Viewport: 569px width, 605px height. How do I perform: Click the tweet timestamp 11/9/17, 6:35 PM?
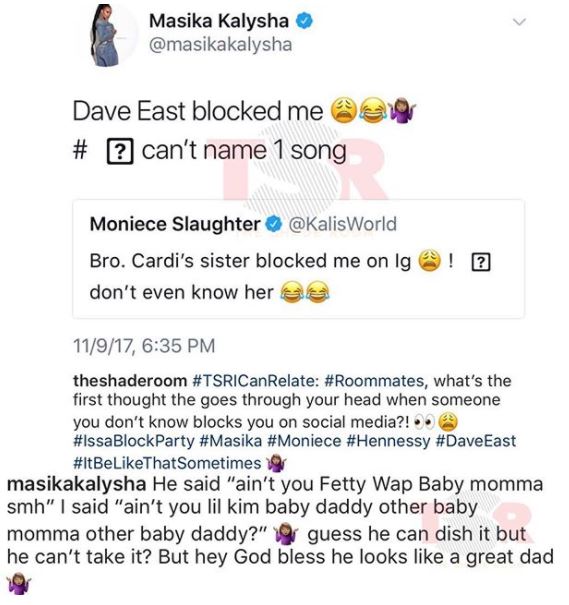[144, 346]
